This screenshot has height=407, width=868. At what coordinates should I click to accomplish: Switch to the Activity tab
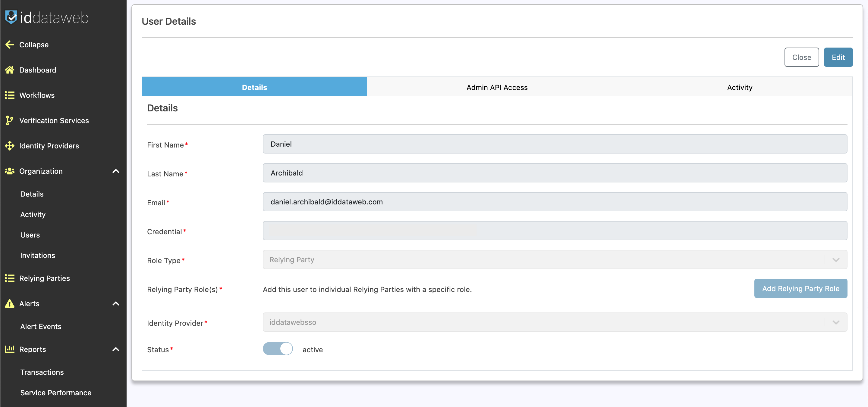pos(739,87)
